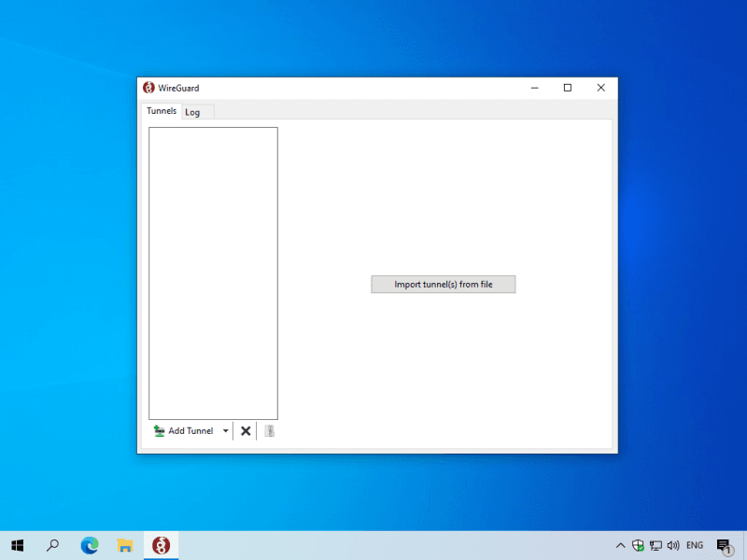
Task: Click the taskbar search magnifier
Action: tap(53, 545)
